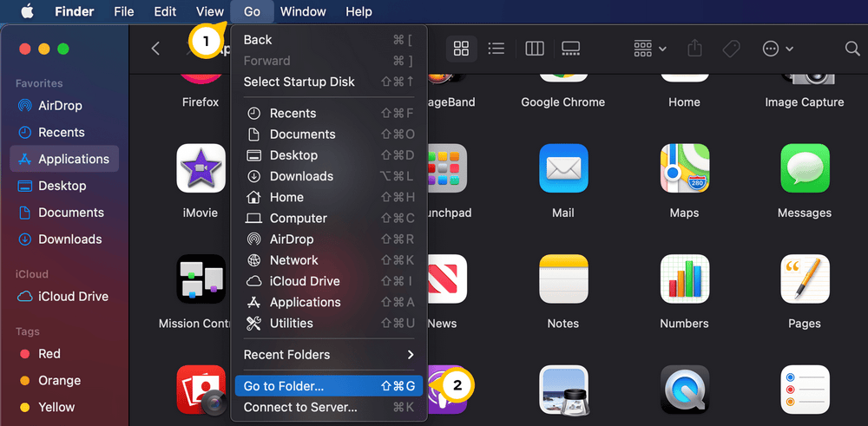Click the search magnifier in toolbar
Image resolution: width=868 pixels, height=426 pixels.
coord(852,49)
